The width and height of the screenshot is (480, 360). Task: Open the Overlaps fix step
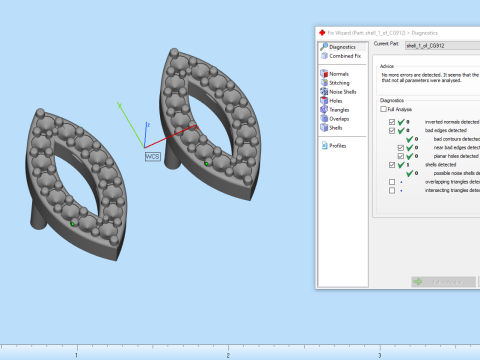335,119
